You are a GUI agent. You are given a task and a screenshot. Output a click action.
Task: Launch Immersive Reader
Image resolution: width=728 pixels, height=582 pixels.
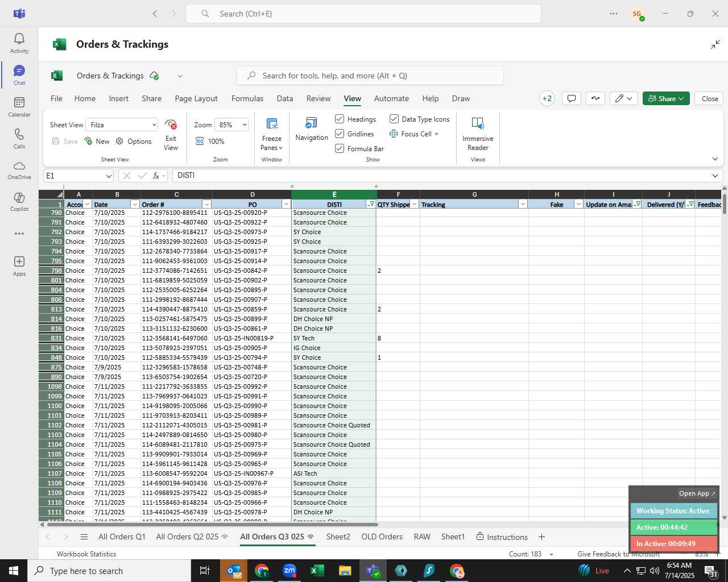[478, 135]
